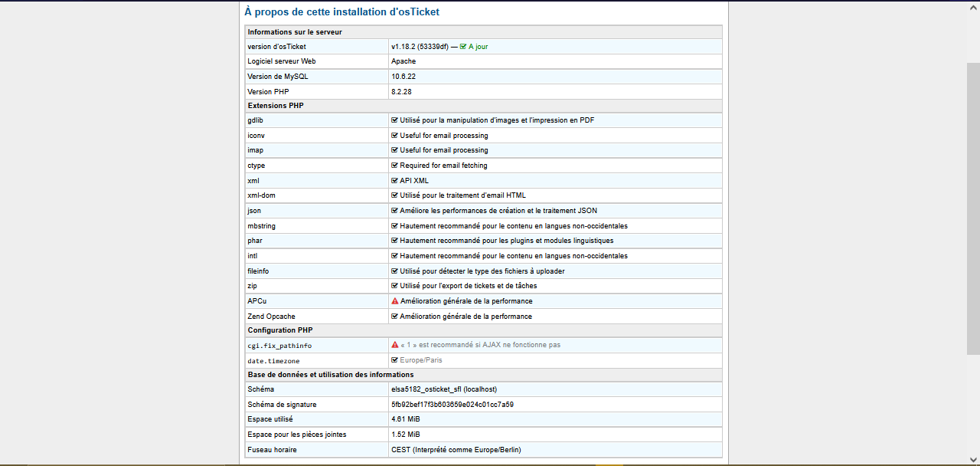Click the red warning icon beside APCu
This screenshot has width=980, height=466.
click(395, 301)
